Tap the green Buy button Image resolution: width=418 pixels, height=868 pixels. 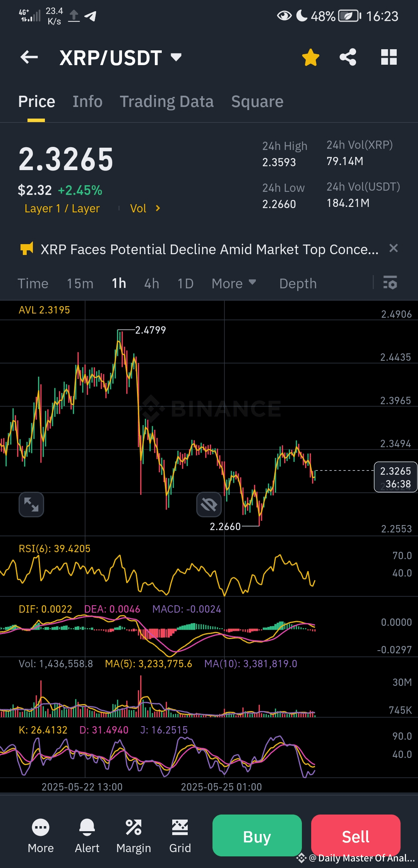click(257, 835)
